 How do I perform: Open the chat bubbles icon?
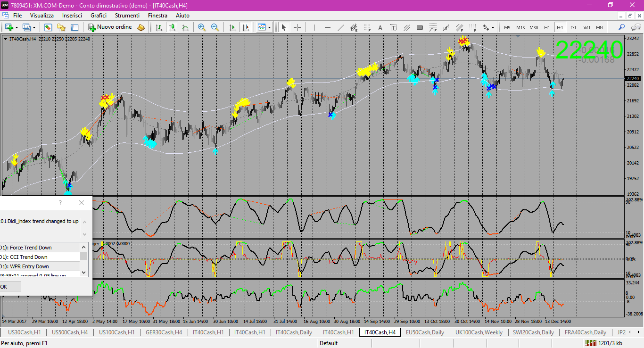point(635,27)
